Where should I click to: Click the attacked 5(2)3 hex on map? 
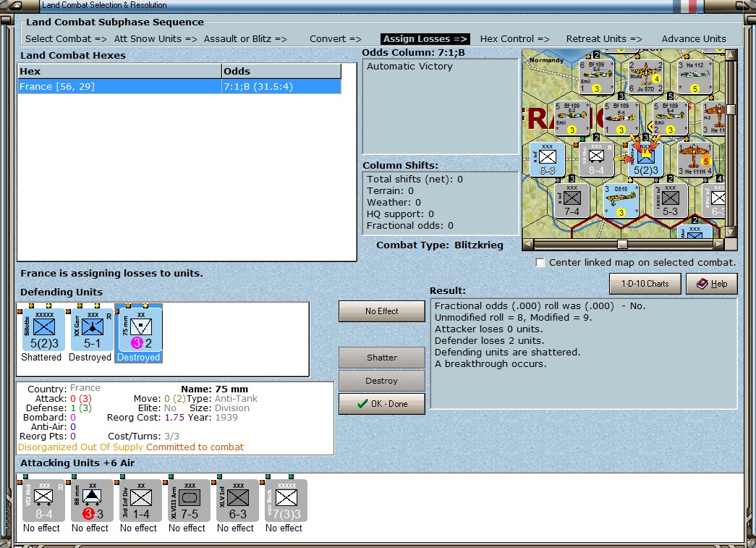[645, 160]
